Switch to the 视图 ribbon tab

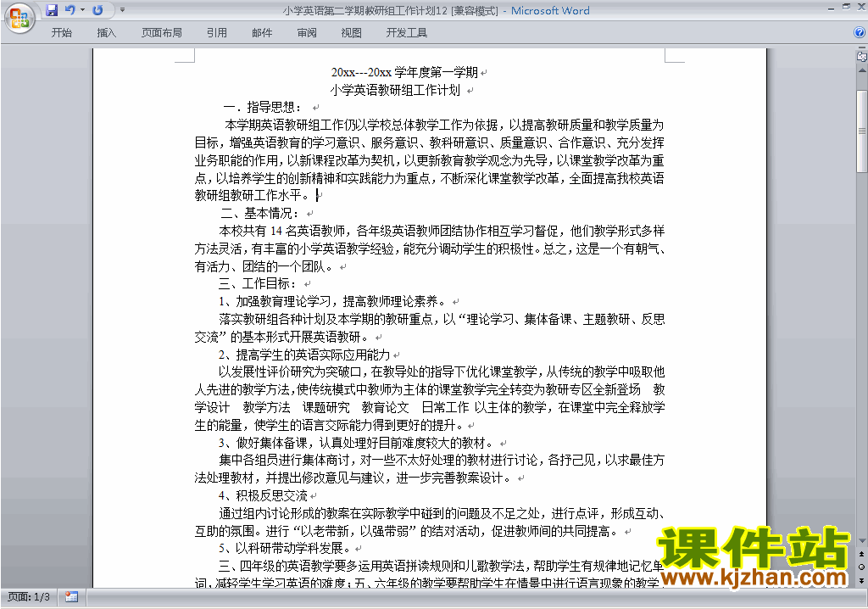[352, 33]
